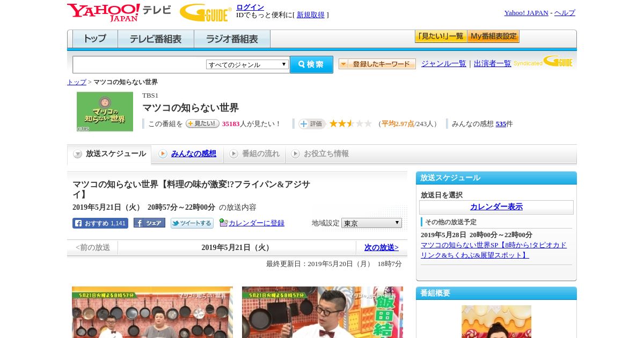Click the TBS1 channel label

click(x=150, y=95)
